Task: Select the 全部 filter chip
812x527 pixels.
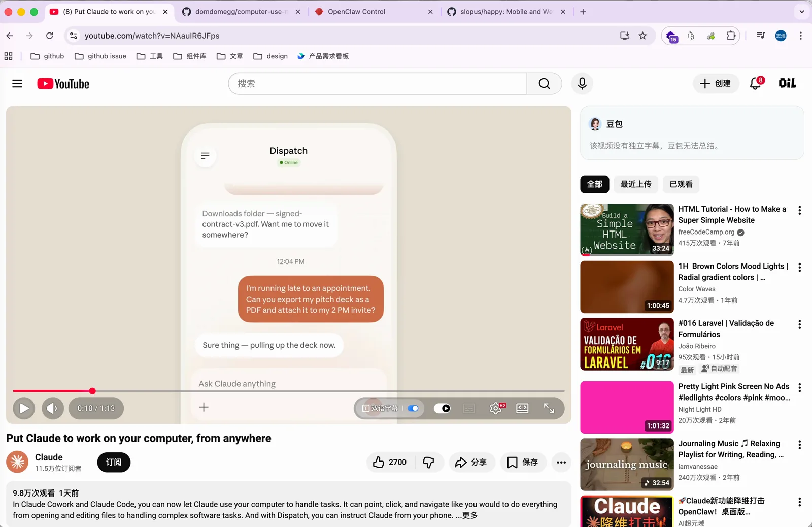Action: click(595, 184)
